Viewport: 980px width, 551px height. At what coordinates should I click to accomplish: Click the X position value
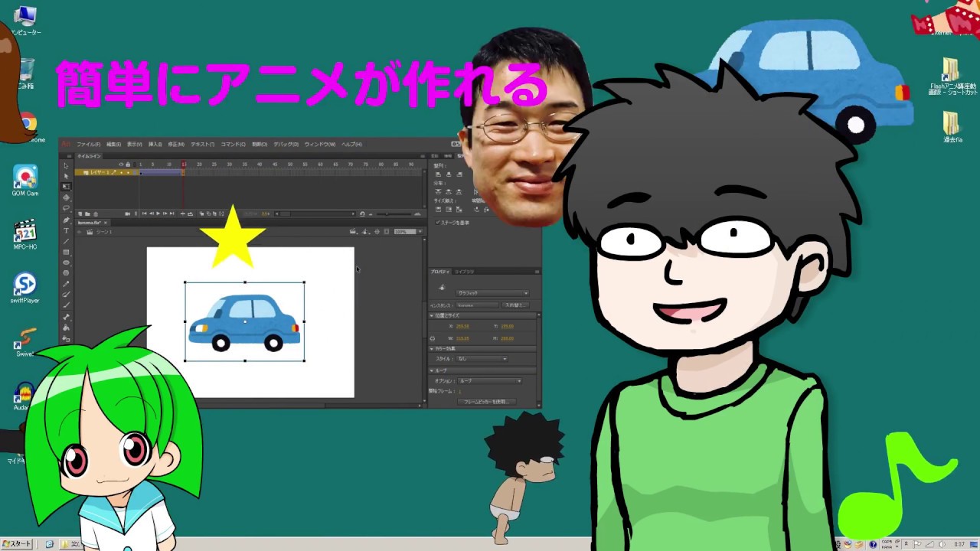click(462, 326)
